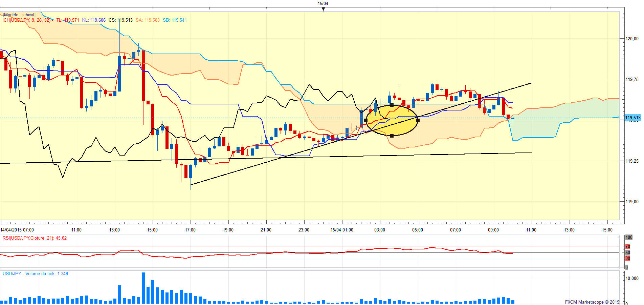Click the 15/04 day separator marker triangle

click(x=323, y=9)
